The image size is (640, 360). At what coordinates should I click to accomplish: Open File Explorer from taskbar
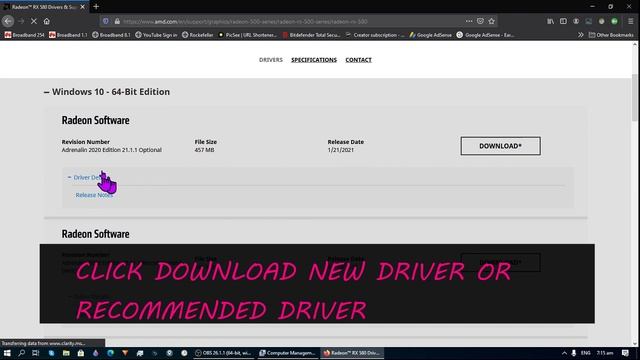coord(66,353)
